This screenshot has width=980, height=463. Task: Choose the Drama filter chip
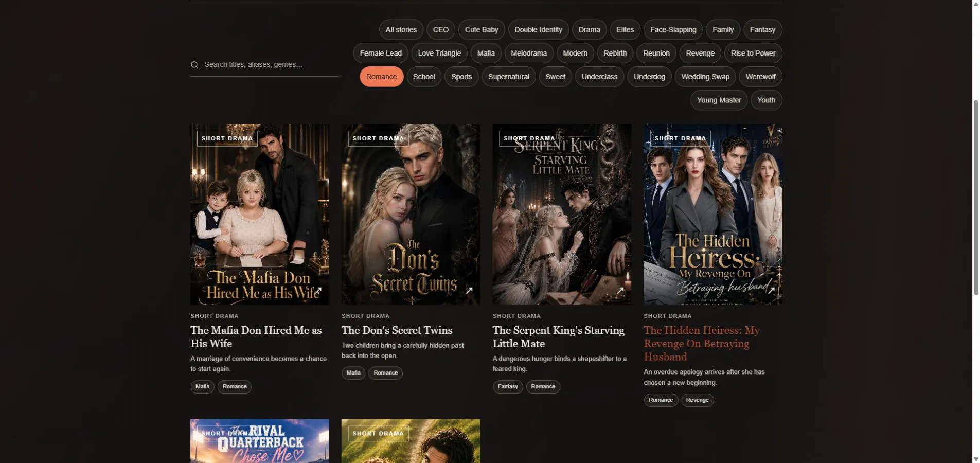[589, 30]
